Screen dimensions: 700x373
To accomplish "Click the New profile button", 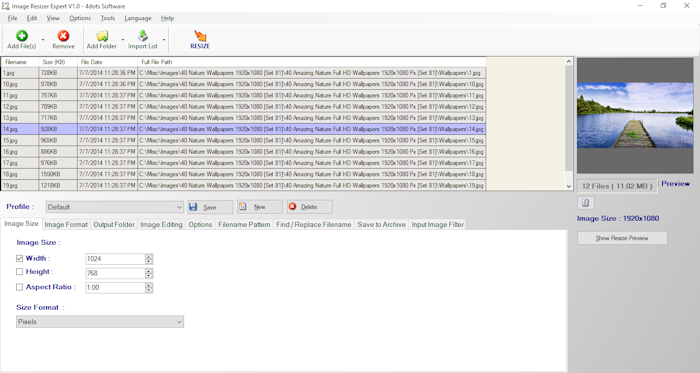I will coord(260,207).
